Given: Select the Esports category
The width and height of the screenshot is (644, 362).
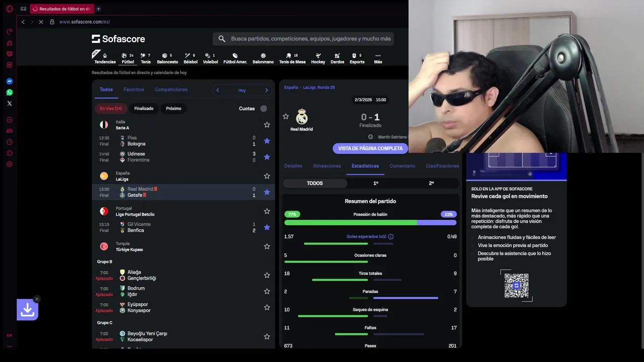Looking at the screenshot, I should 357,58.
